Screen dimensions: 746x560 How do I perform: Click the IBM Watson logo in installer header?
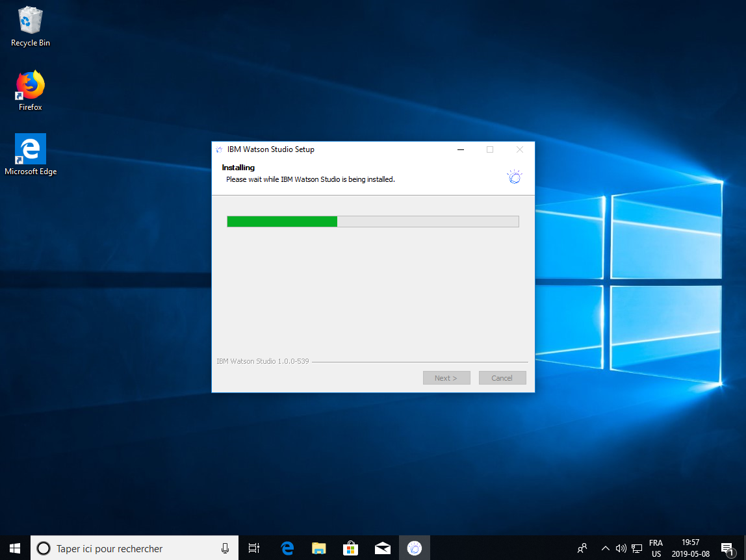click(515, 177)
